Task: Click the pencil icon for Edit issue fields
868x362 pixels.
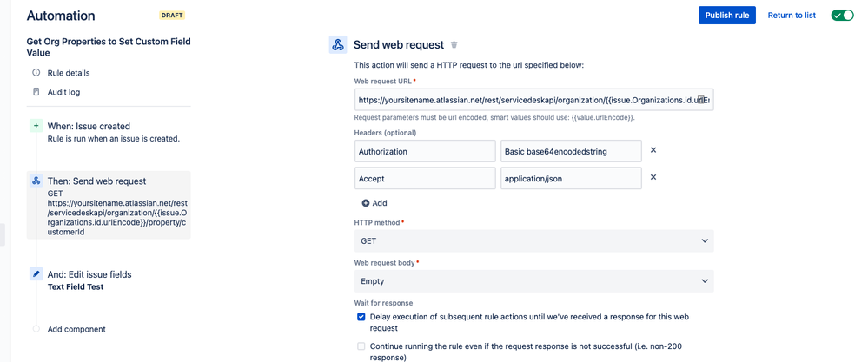Action: click(36, 274)
